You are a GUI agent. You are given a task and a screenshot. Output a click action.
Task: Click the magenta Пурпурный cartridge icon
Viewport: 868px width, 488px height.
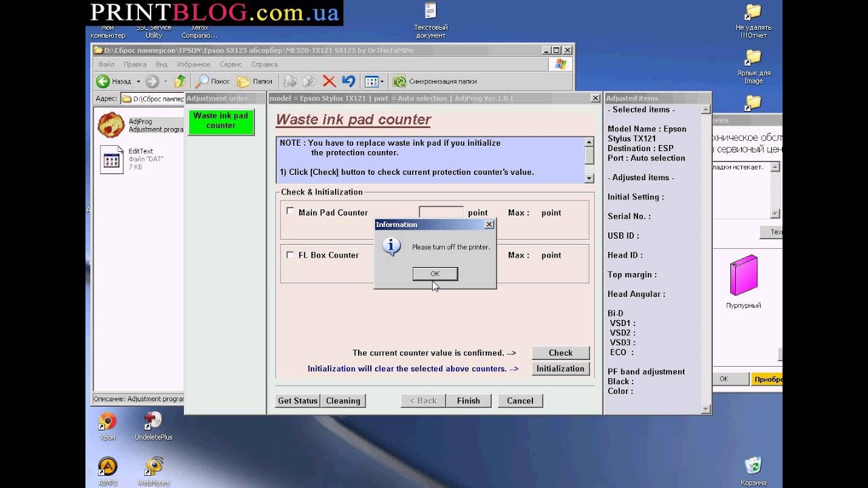(x=743, y=275)
